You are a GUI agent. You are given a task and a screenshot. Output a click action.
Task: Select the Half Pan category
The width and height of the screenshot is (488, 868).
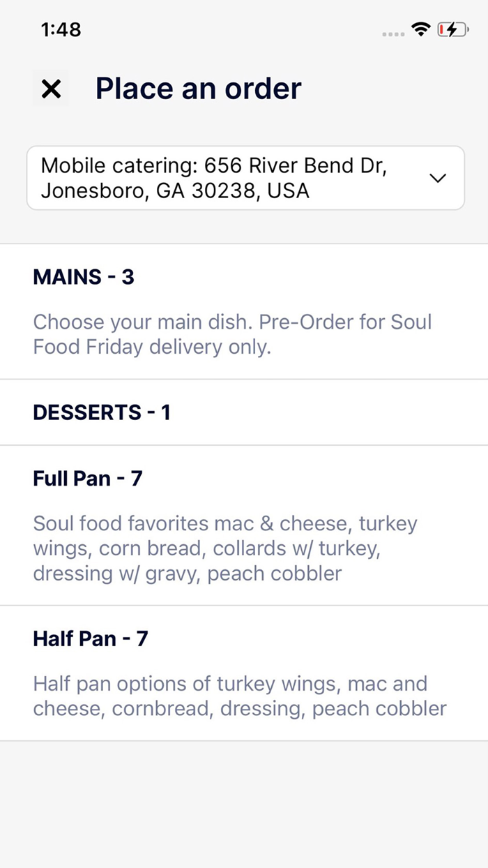pyautogui.click(x=244, y=671)
